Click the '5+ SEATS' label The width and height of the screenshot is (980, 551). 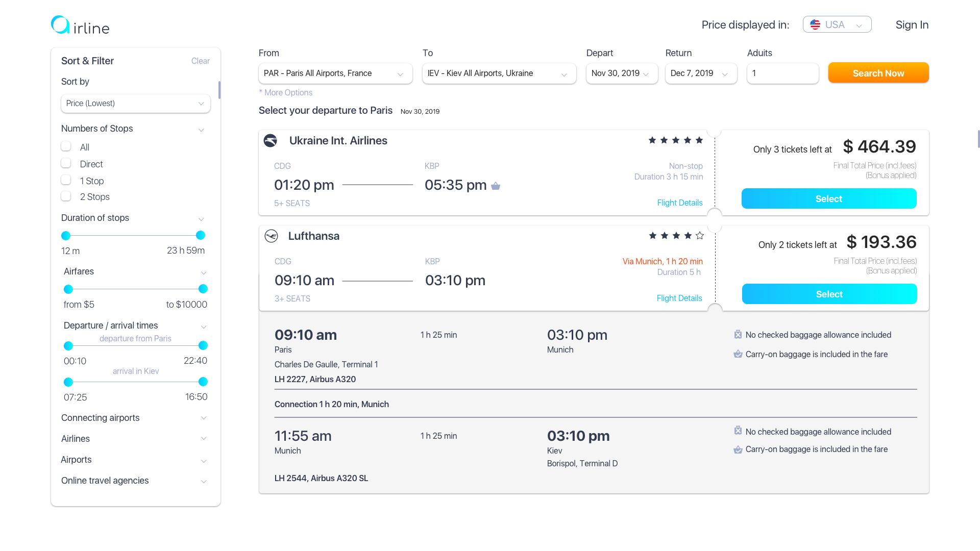(292, 203)
